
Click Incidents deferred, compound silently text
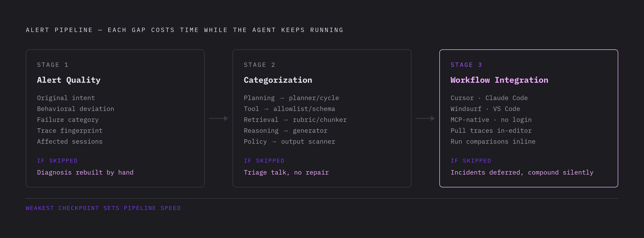522,173
